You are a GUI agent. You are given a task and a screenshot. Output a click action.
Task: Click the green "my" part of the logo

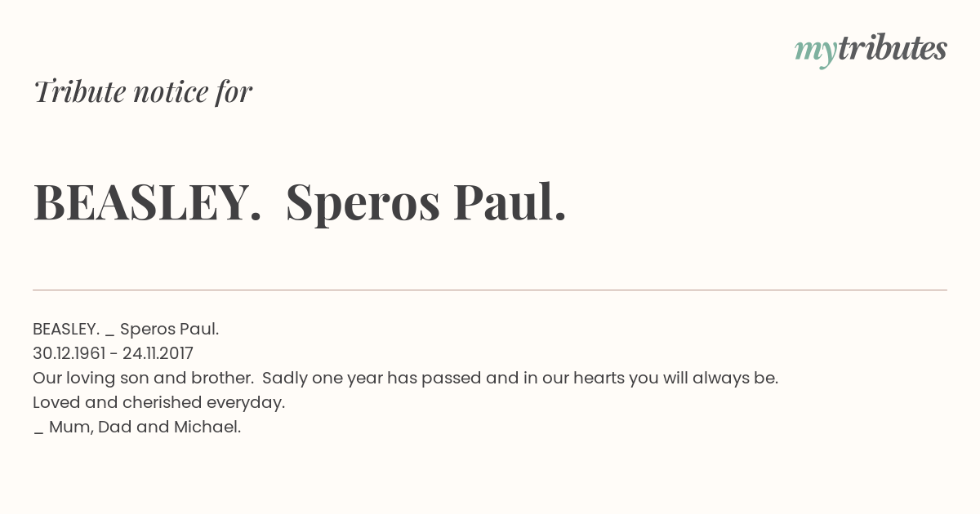coord(815,51)
